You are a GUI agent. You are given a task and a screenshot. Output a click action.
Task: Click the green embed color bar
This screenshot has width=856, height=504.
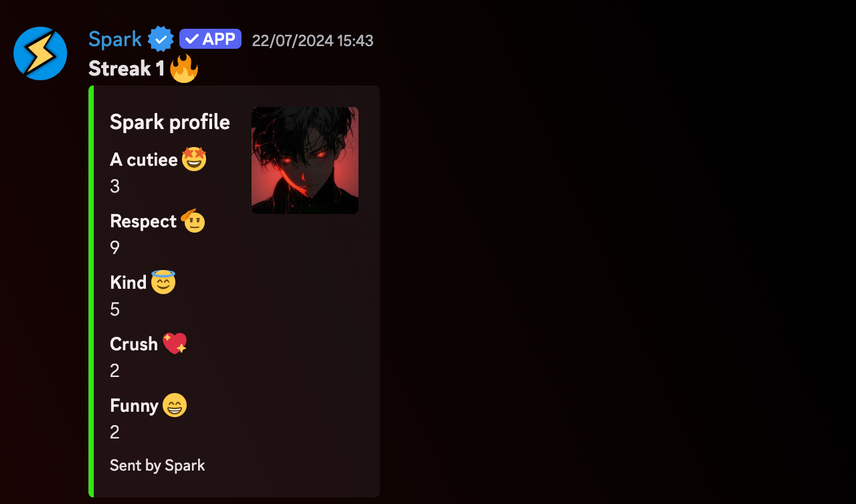91,291
